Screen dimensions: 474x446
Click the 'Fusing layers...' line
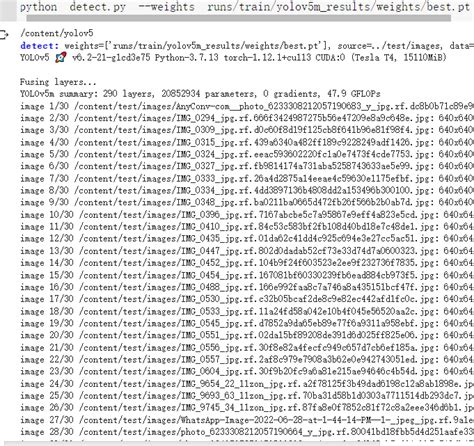click(x=58, y=82)
